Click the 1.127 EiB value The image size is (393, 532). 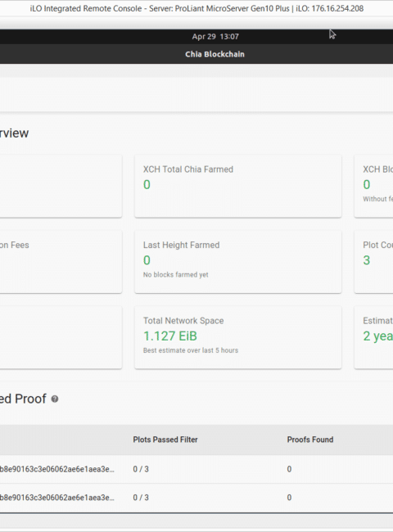tap(170, 336)
